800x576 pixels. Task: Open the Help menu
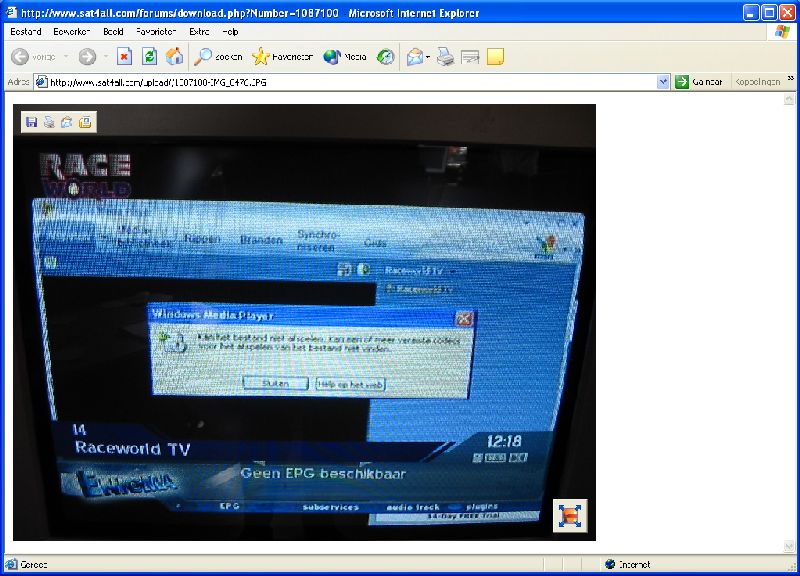[x=231, y=32]
